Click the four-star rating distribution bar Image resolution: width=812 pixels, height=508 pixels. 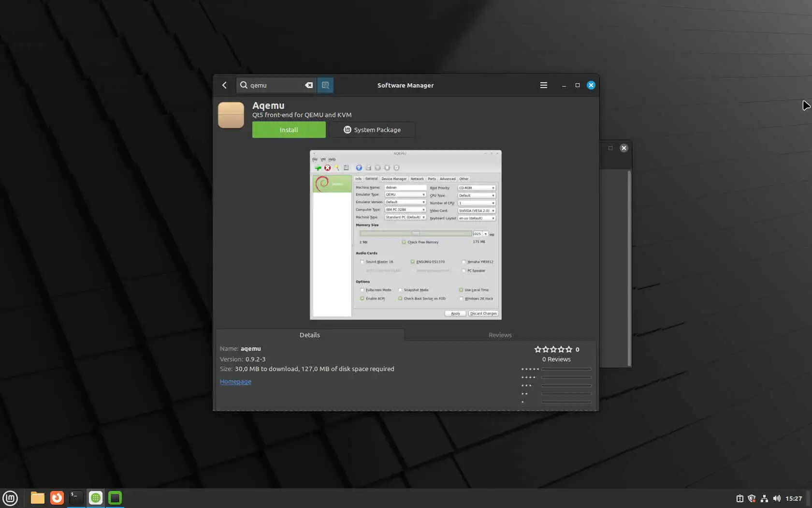pos(566,377)
